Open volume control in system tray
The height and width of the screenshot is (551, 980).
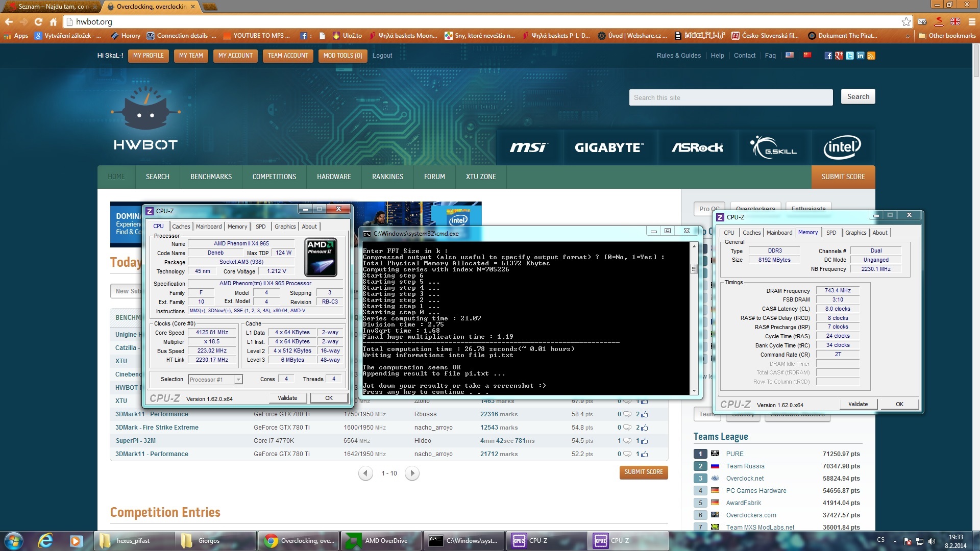point(932,541)
